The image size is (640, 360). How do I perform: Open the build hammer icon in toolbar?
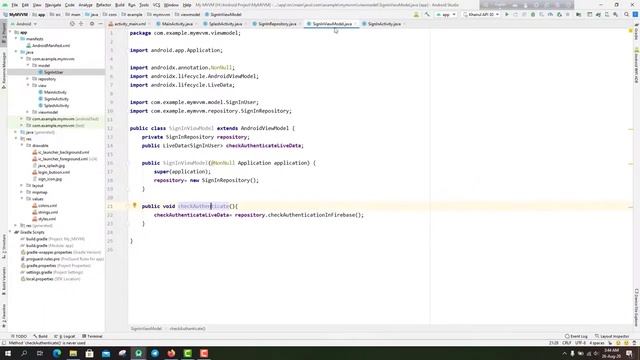click(427, 14)
